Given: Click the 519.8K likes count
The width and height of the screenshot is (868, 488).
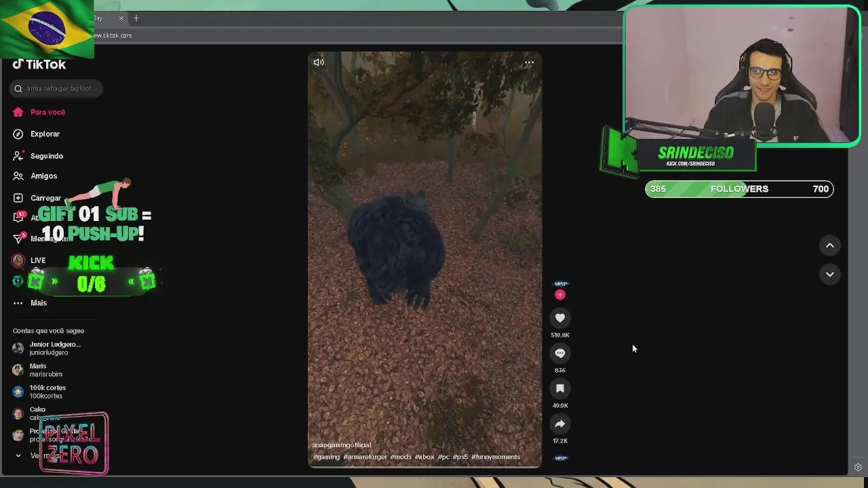Looking at the screenshot, I should (560, 335).
